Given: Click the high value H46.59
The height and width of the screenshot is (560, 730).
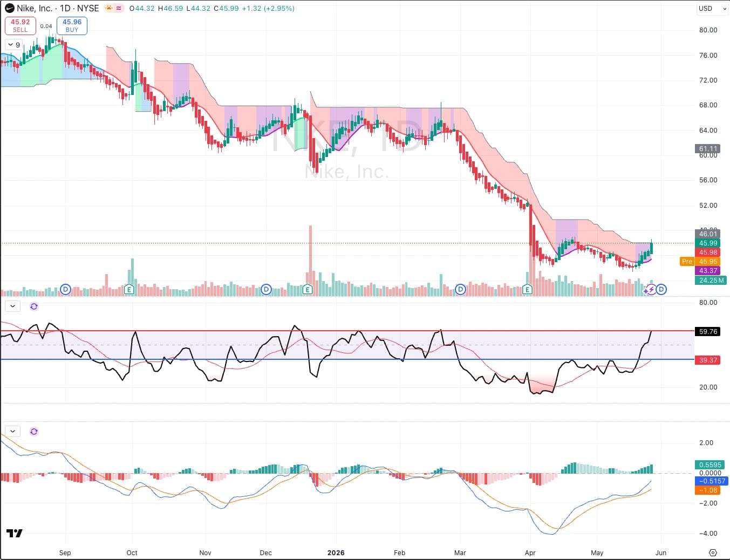Looking at the screenshot, I should tap(170, 9).
